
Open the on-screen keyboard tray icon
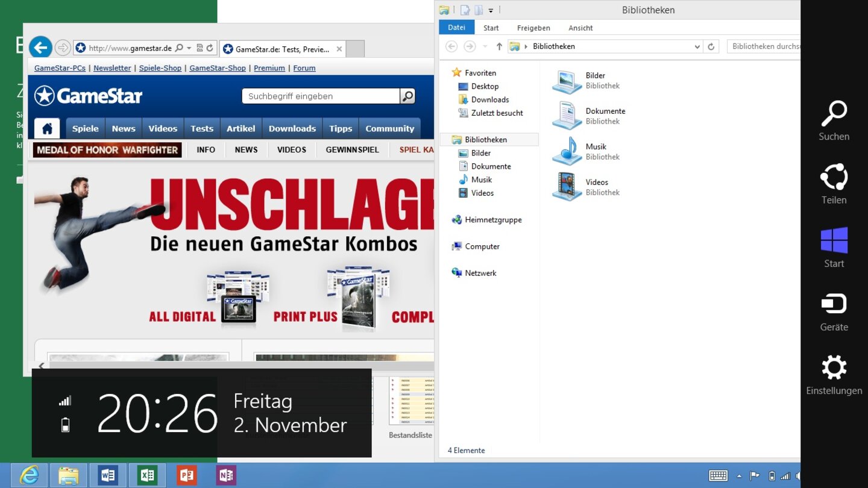(718, 476)
